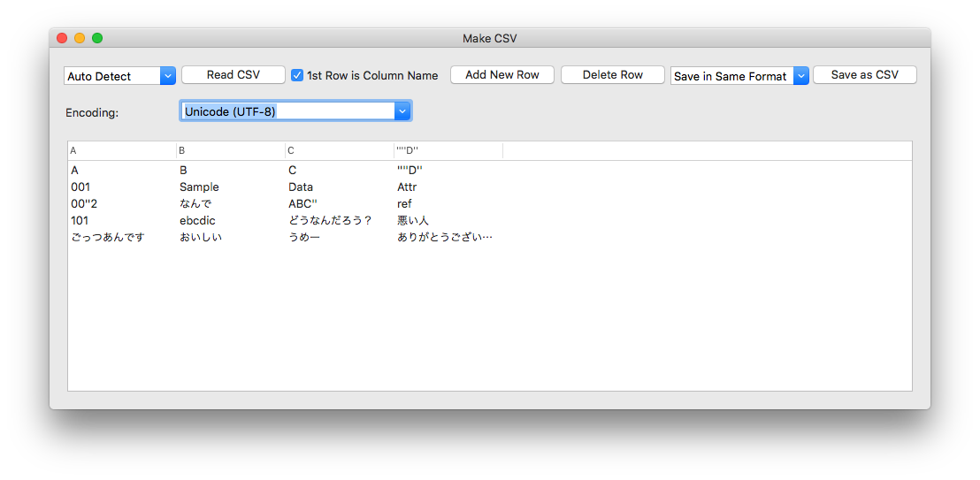
Task: Select the ""D" cell in the first data row
Action: pyautogui.click(x=410, y=170)
